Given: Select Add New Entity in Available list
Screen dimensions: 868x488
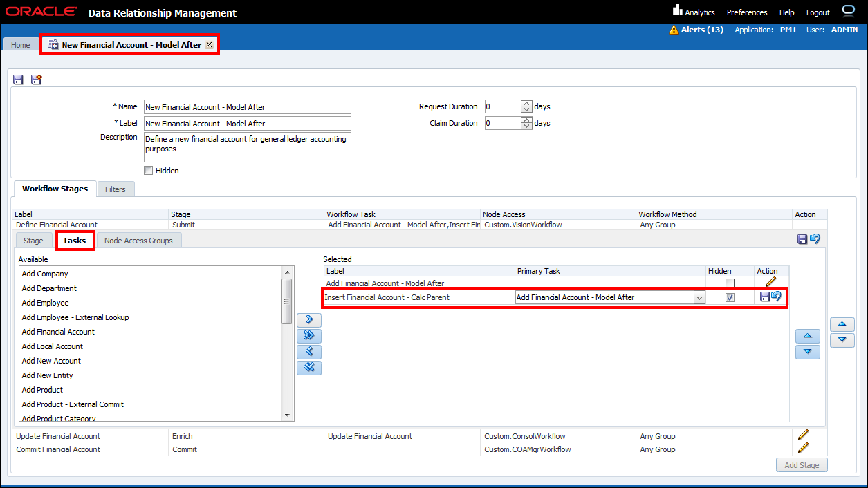Looking at the screenshot, I should [48, 375].
